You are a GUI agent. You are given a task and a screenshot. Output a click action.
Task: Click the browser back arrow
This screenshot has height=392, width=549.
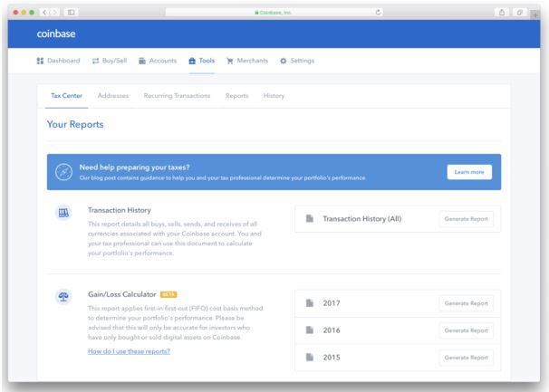pos(44,13)
